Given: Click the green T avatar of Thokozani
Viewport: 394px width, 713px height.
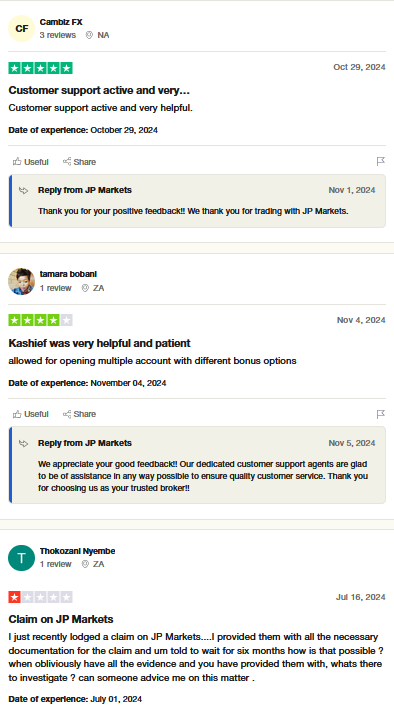Looking at the screenshot, I should click(21, 558).
